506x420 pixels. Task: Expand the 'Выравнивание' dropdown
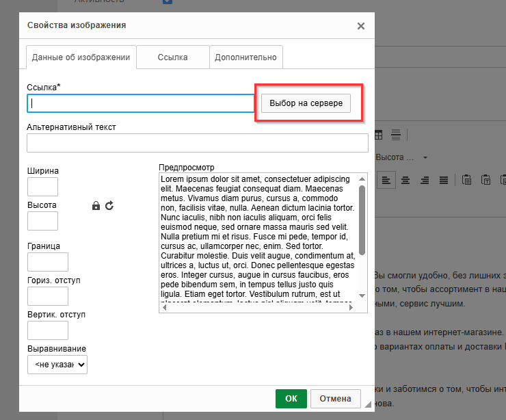pos(57,365)
